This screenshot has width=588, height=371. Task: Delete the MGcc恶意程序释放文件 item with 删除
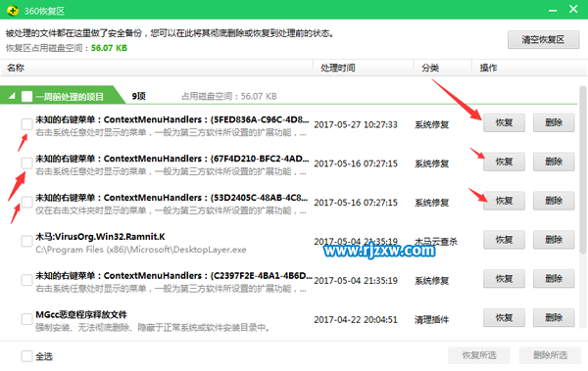pyautogui.click(x=554, y=318)
